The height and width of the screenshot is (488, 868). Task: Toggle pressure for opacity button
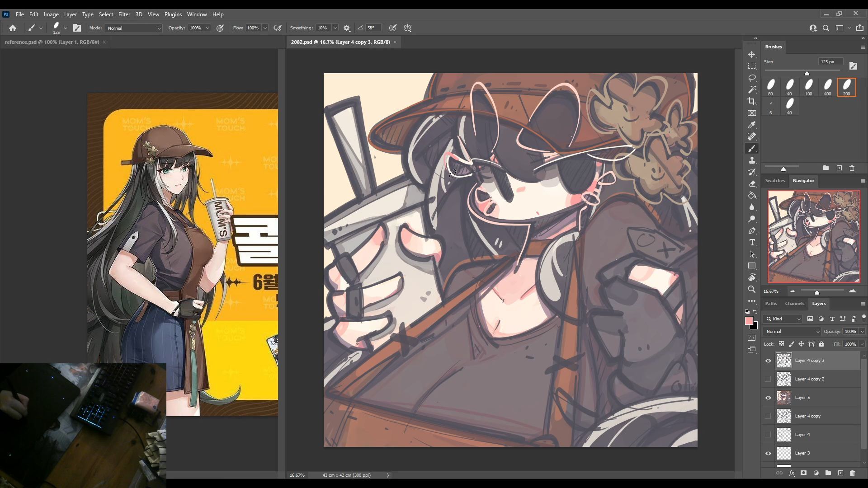click(x=220, y=28)
